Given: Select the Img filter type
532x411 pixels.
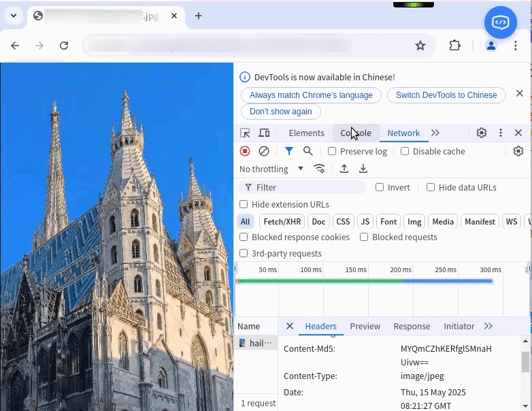Looking at the screenshot, I should click(414, 222).
